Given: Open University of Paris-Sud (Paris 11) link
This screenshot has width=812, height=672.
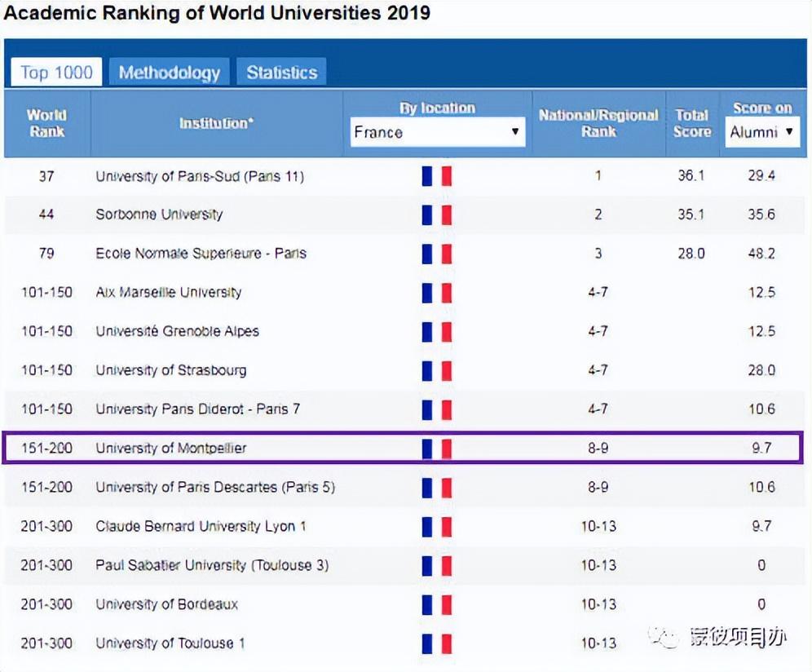Looking at the screenshot, I should (200, 176).
